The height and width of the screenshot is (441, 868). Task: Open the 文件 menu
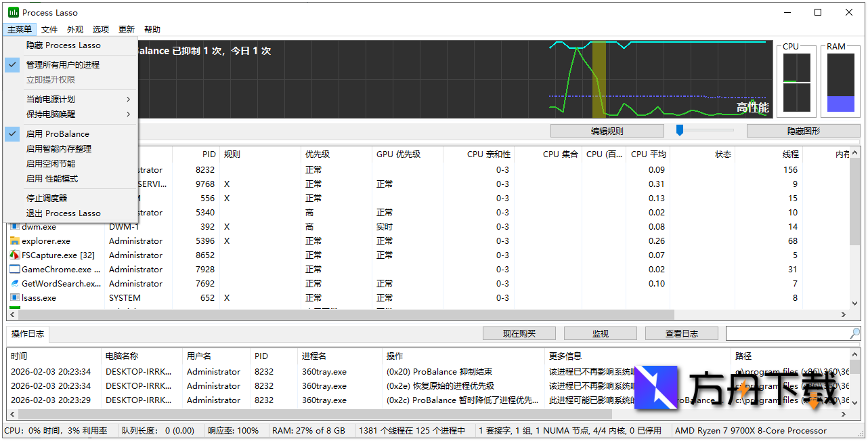[48, 29]
